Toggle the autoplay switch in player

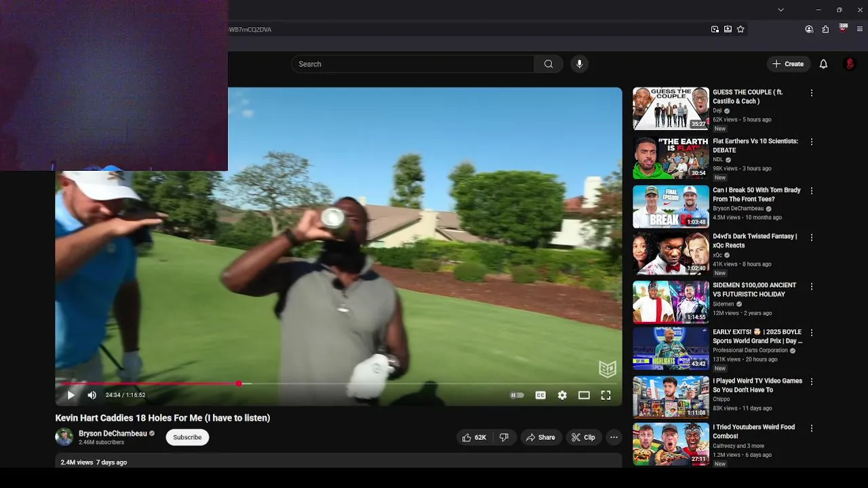tap(517, 395)
